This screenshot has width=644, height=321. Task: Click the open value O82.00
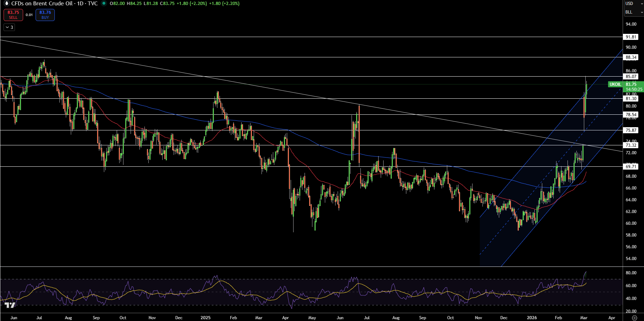[117, 3]
